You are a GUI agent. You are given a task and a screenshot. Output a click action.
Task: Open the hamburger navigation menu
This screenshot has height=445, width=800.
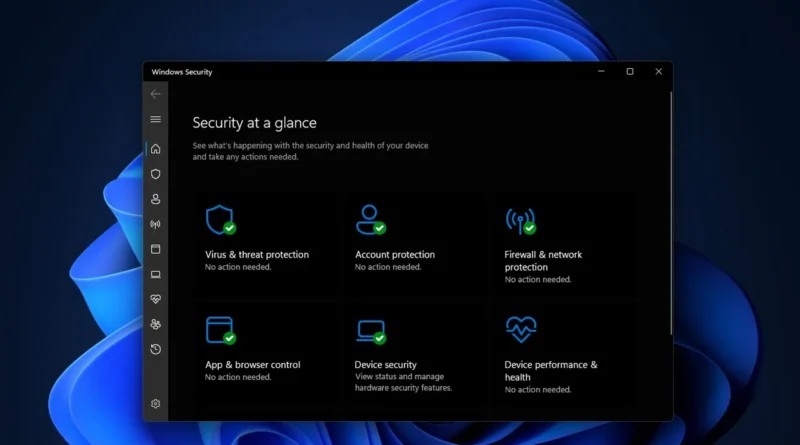point(156,119)
